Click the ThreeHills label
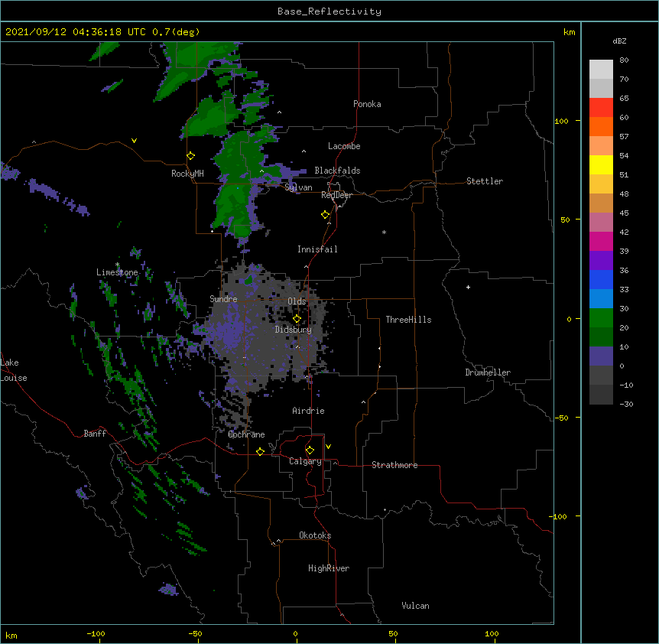This screenshot has width=659, height=644. (x=408, y=320)
